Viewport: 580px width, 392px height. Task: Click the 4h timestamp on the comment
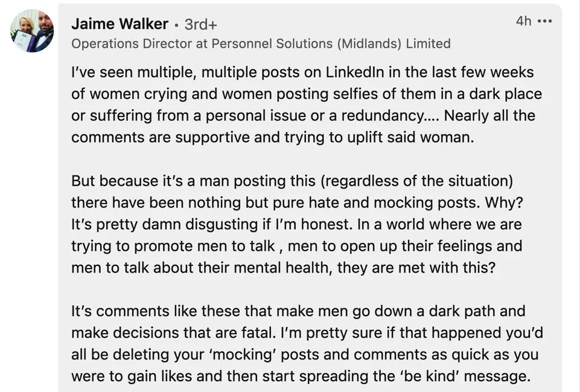tap(523, 21)
